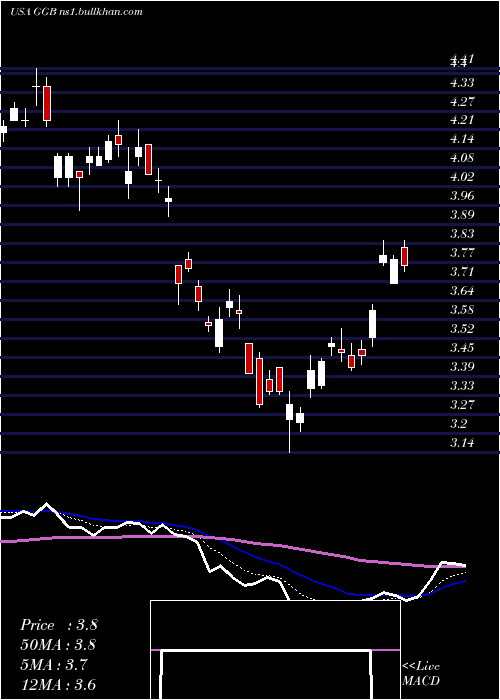
Task: Click the 3.39 price axis label
Action: [x=462, y=367]
